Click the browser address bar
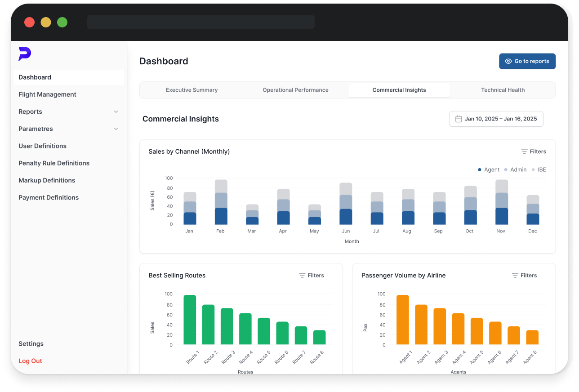Screen dimensions: 579x392 click(x=200, y=22)
